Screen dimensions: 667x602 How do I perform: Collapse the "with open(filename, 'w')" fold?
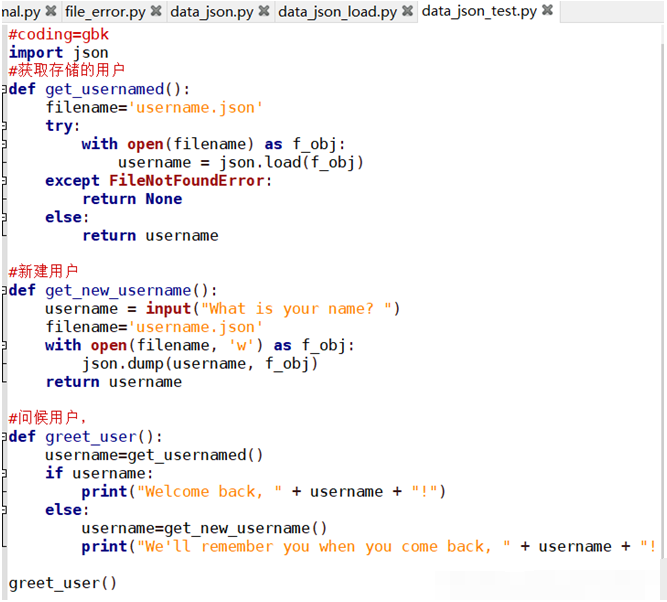[4, 345]
